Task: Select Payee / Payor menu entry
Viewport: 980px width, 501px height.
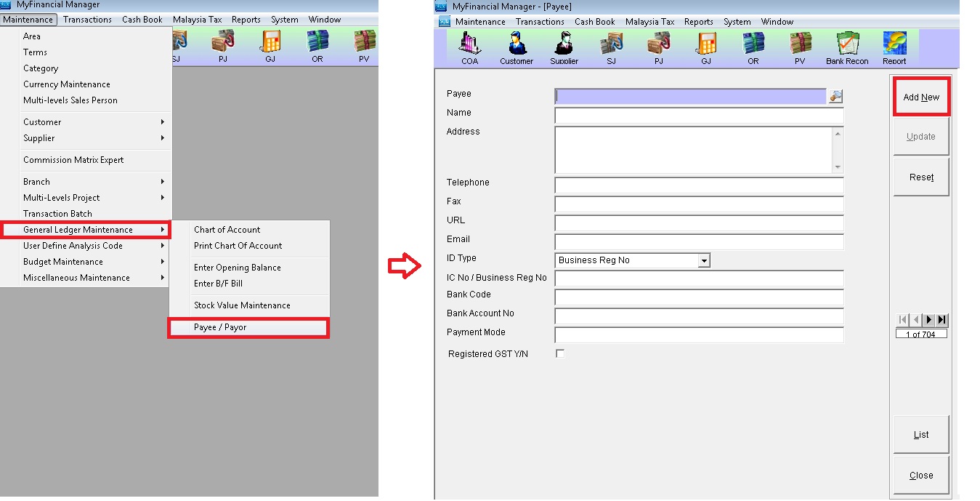Action: (248, 328)
